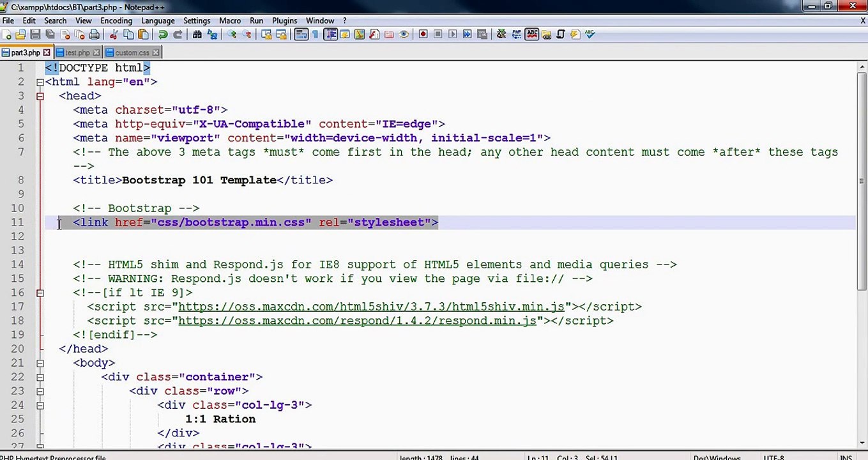Stop macro recording
This screenshot has height=460, width=868.
[x=438, y=34]
